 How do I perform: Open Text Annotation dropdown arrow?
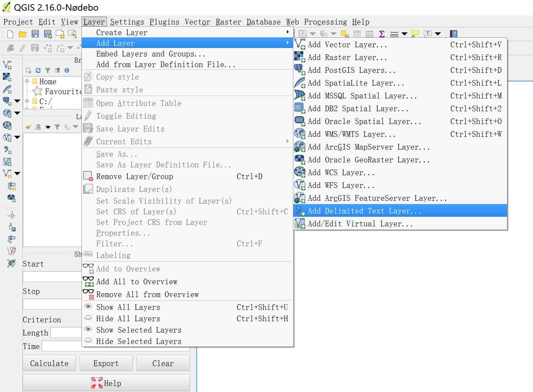(438, 34)
